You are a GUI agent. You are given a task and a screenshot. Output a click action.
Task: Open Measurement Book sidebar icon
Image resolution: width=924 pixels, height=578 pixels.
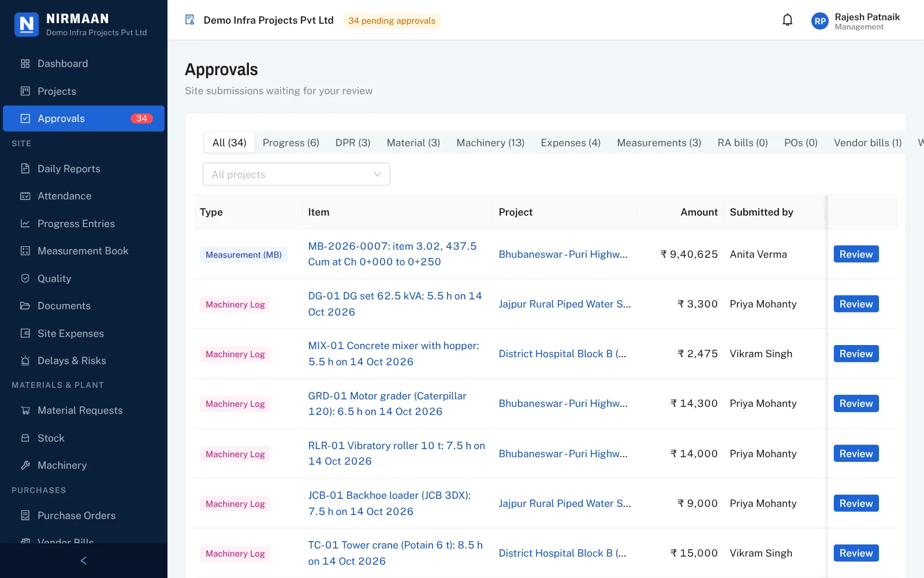point(25,251)
